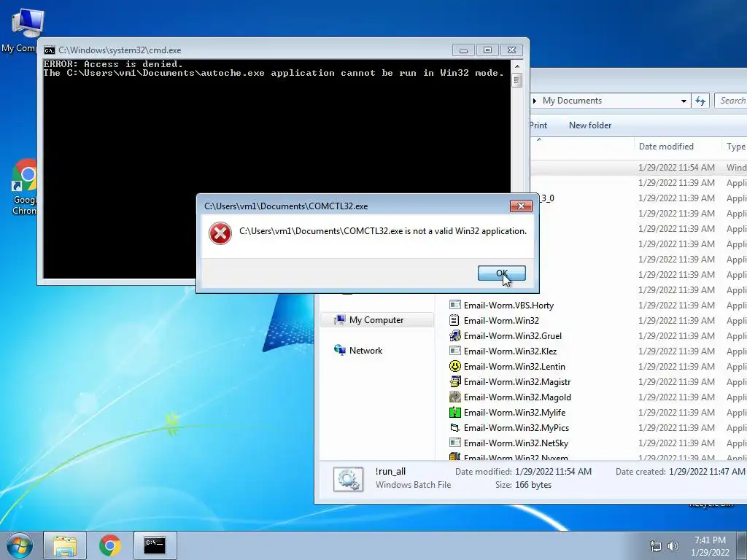Open the volume tray icon

673,546
